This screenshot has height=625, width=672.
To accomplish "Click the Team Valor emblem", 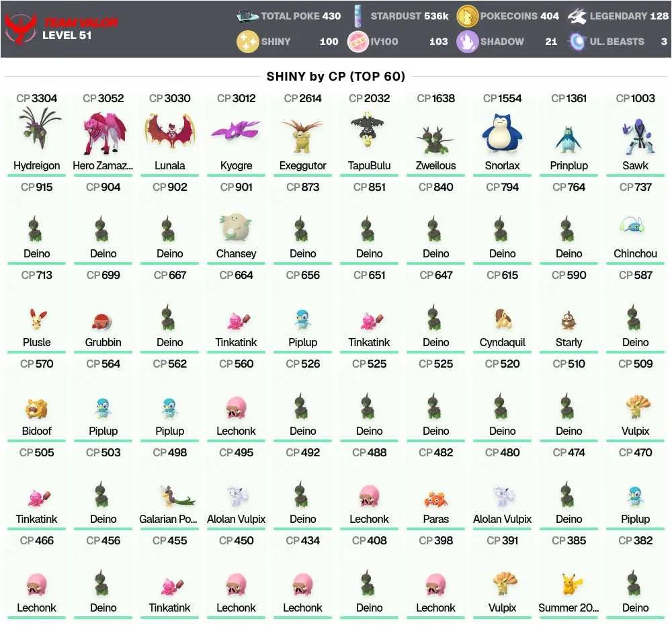I will (x=21, y=29).
